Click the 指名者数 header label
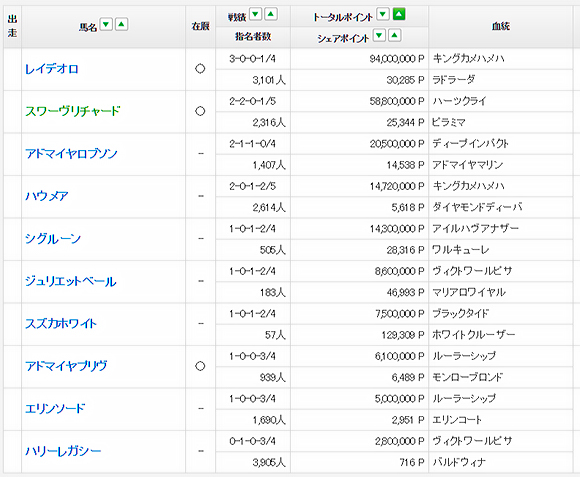The image size is (580, 477). pos(253,37)
